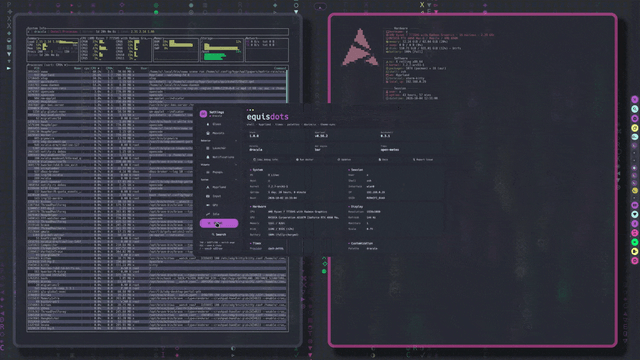Collapse the sidebar group above Hyprland
The height and width of the screenshot is (360, 640).
236,180
